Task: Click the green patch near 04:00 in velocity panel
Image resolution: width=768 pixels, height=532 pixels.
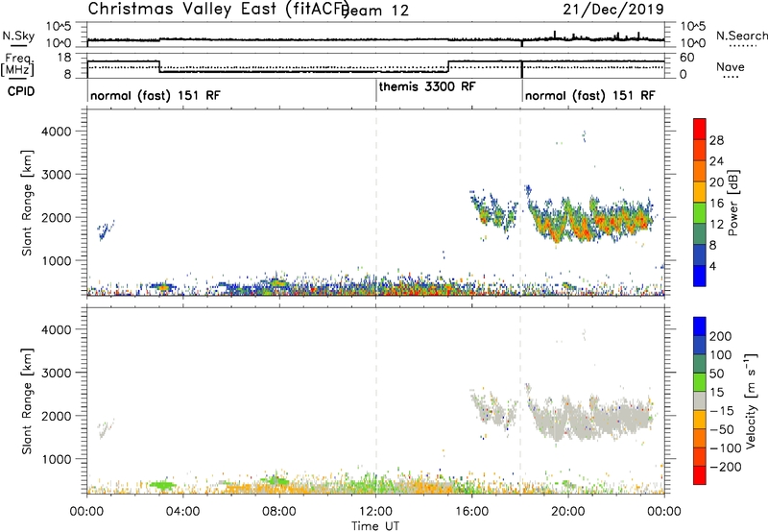Action: [x=162, y=485]
